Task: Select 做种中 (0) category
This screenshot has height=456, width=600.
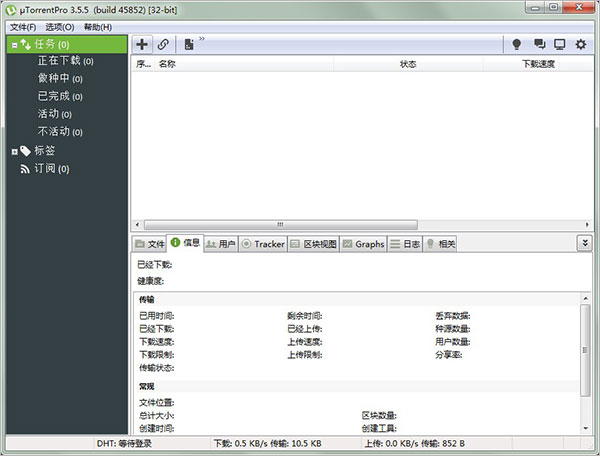Action: click(60, 78)
